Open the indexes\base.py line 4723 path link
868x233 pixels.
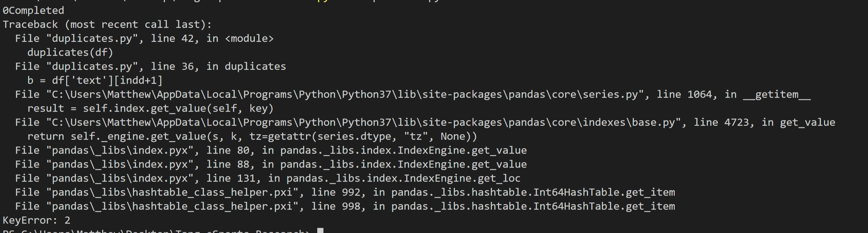pyautogui.click(x=425, y=123)
